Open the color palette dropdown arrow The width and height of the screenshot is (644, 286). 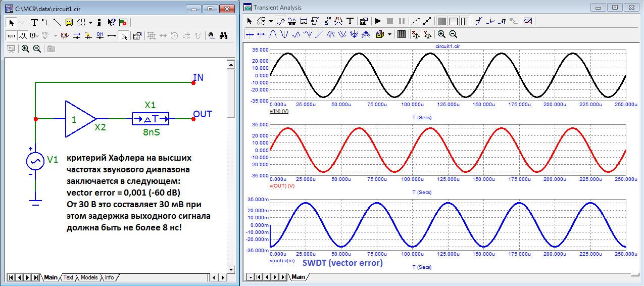pyautogui.click(x=389, y=34)
